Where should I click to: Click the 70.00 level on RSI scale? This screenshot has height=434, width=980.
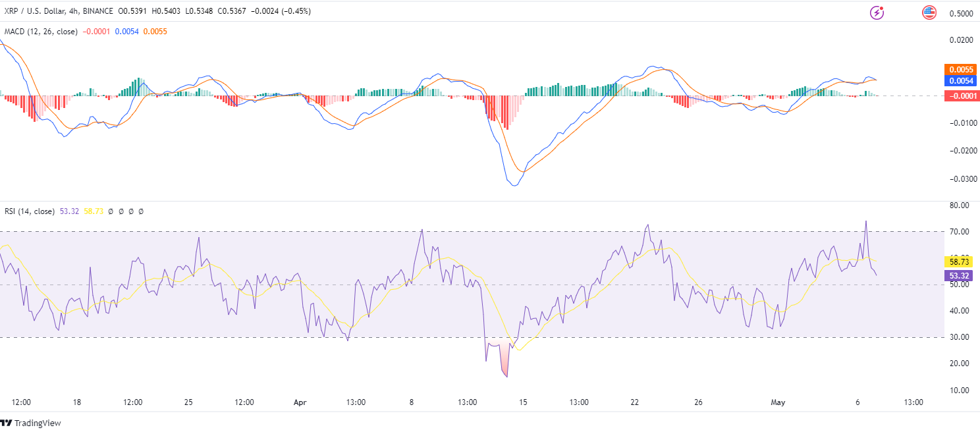pyautogui.click(x=959, y=232)
